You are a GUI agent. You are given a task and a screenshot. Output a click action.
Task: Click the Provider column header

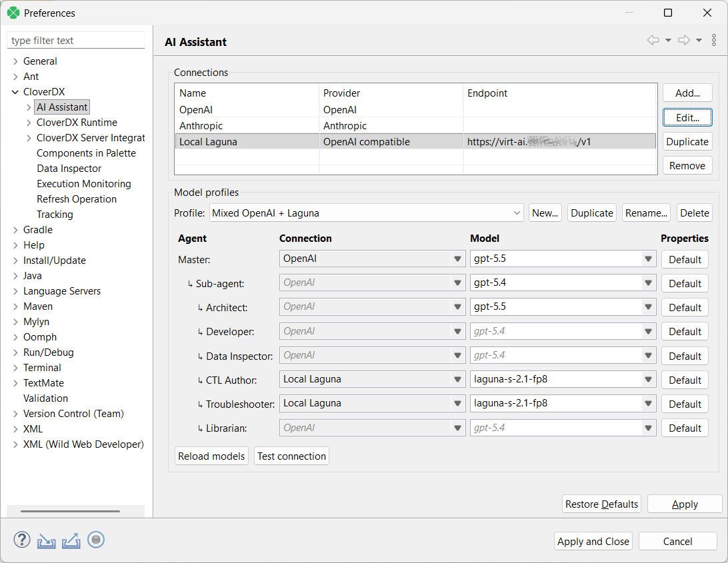[391, 93]
